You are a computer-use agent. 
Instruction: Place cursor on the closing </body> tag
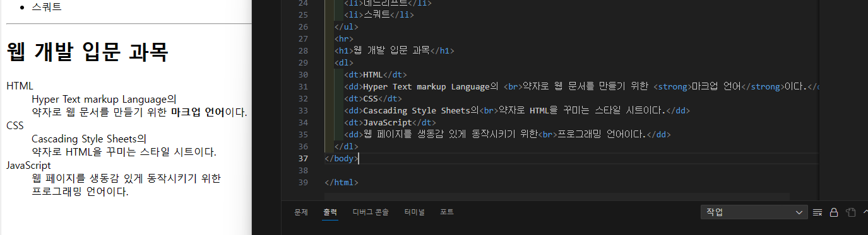coord(342,158)
